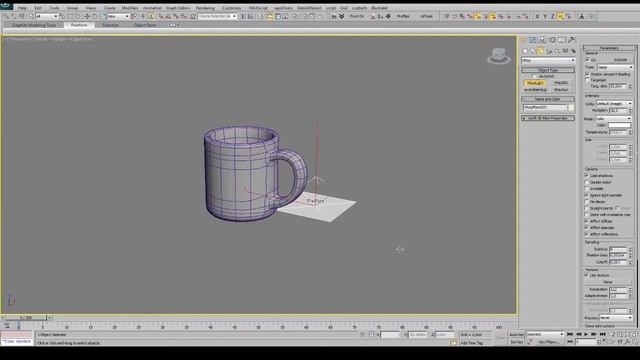Enable the Invisible checkbox
Screen dimensions: 640x360
(x=587, y=189)
